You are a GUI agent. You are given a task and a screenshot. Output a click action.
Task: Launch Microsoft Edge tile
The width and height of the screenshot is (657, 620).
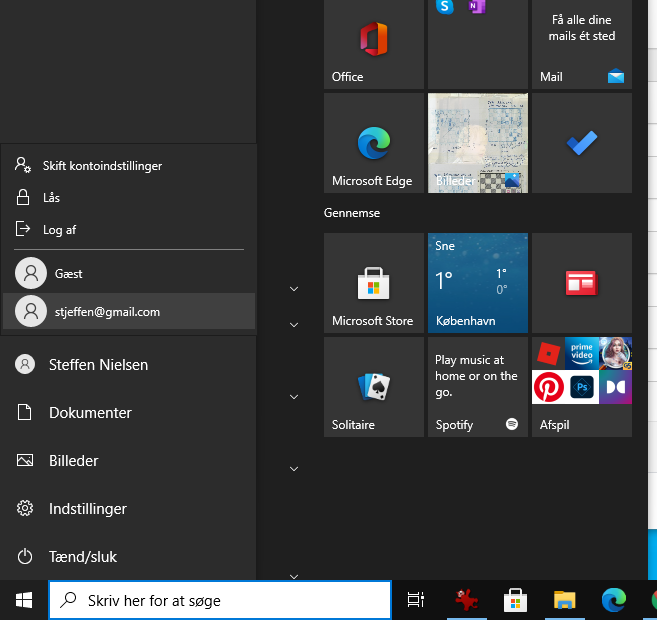click(374, 143)
